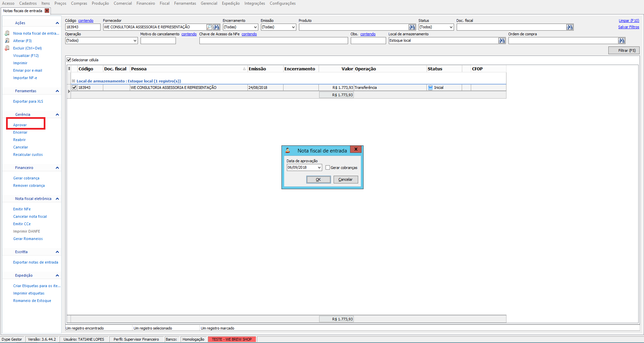
Task: Open Produto search with the binoculars icon
Action: coord(412,27)
